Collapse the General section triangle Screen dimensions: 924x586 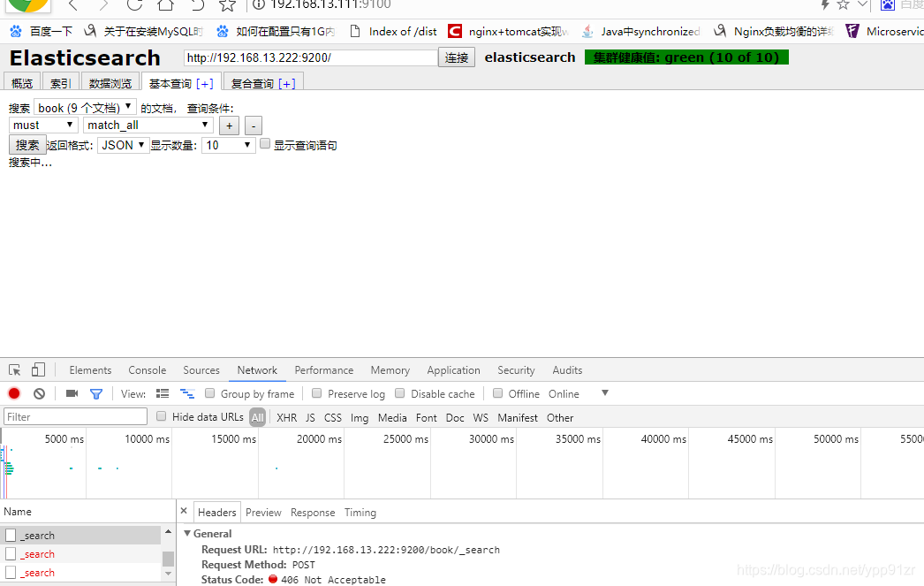tap(187, 533)
